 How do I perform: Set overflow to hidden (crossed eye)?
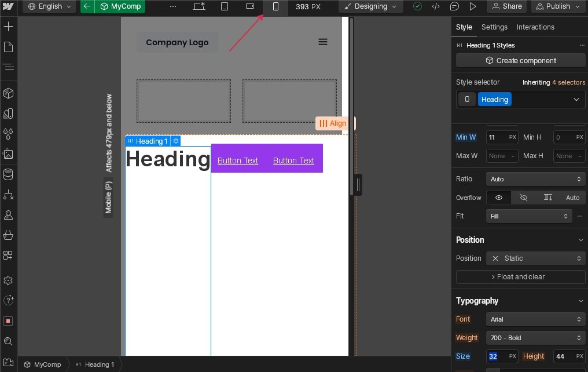[x=524, y=198]
